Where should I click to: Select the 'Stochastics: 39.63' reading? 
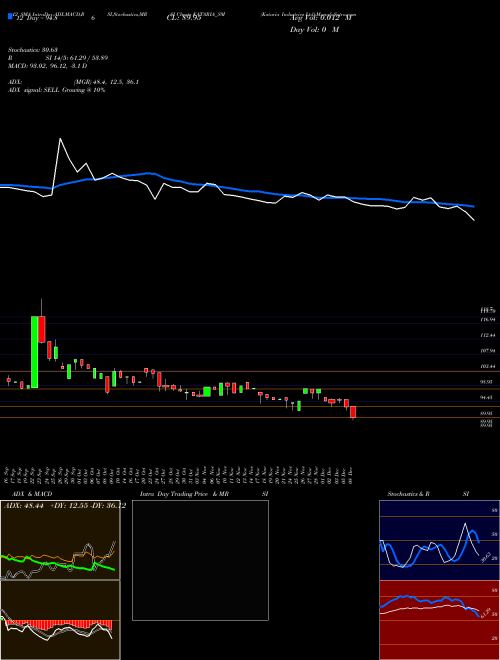[32, 50]
